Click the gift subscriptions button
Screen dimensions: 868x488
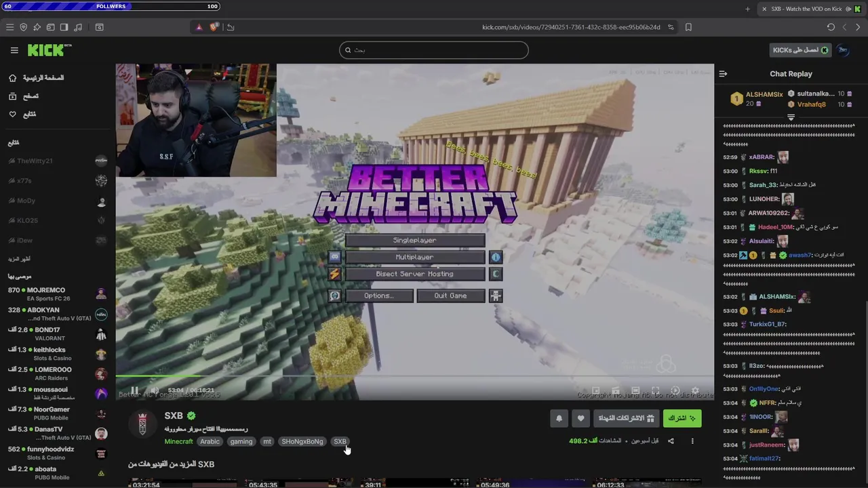[625, 418]
